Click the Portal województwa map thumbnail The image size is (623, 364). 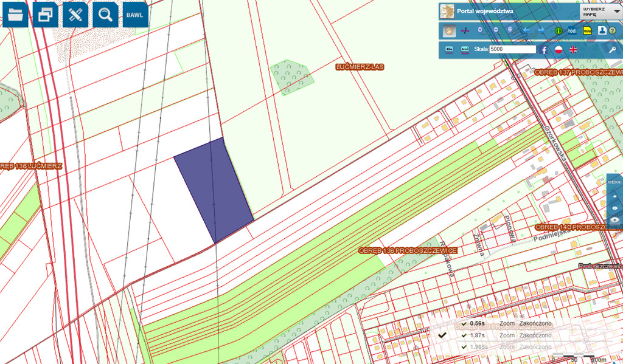pyautogui.click(x=447, y=11)
